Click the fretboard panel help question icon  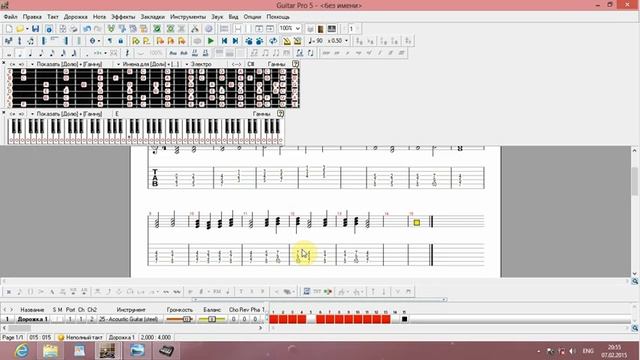(295, 64)
